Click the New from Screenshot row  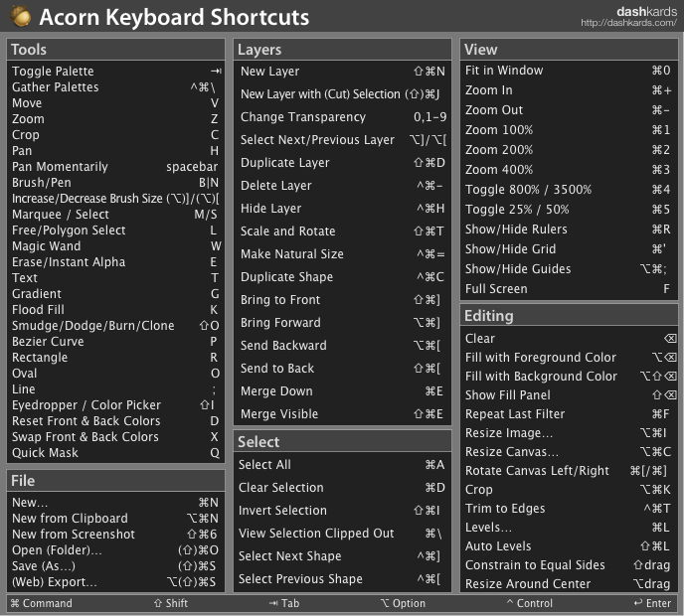click(x=116, y=535)
